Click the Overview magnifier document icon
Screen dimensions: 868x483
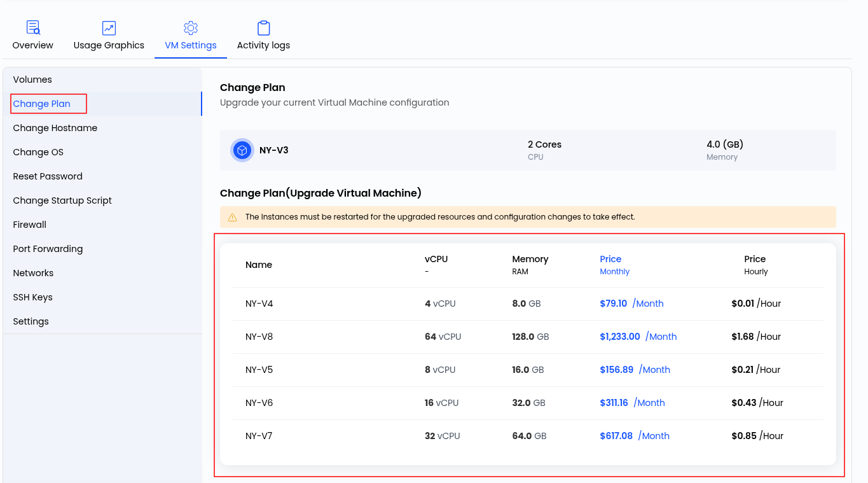coord(33,28)
